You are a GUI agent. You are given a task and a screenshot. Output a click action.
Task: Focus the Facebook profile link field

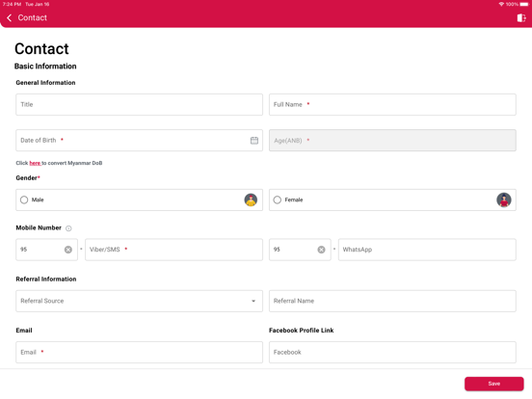point(392,352)
